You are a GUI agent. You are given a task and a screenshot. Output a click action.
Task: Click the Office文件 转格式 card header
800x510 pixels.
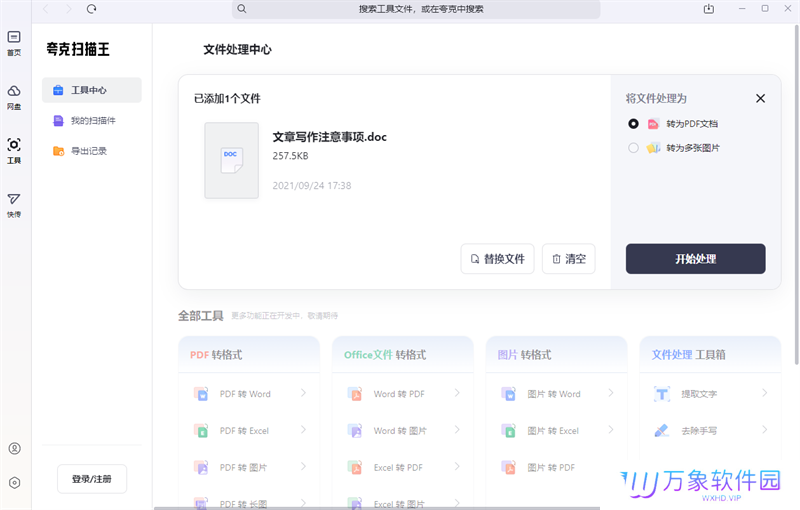click(403, 354)
